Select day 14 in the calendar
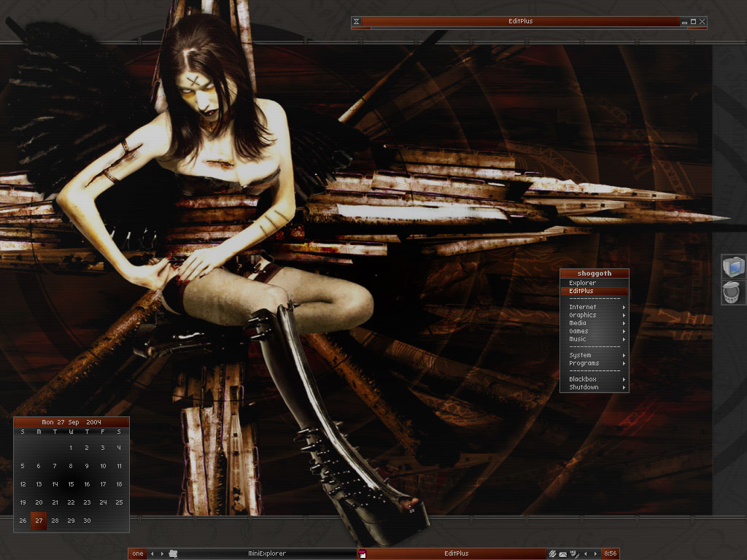Image resolution: width=747 pixels, height=560 pixels. click(x=55, y=484)
